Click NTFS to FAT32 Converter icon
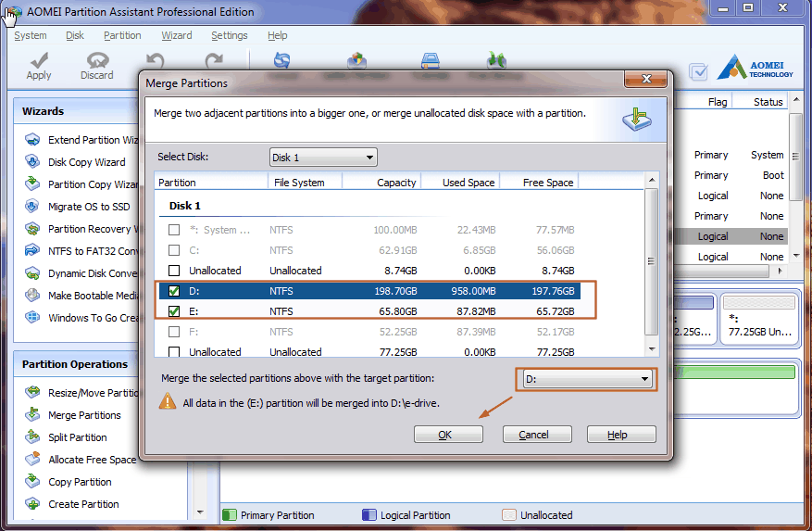The image size is (812, 531). click(x=32, y=250)
